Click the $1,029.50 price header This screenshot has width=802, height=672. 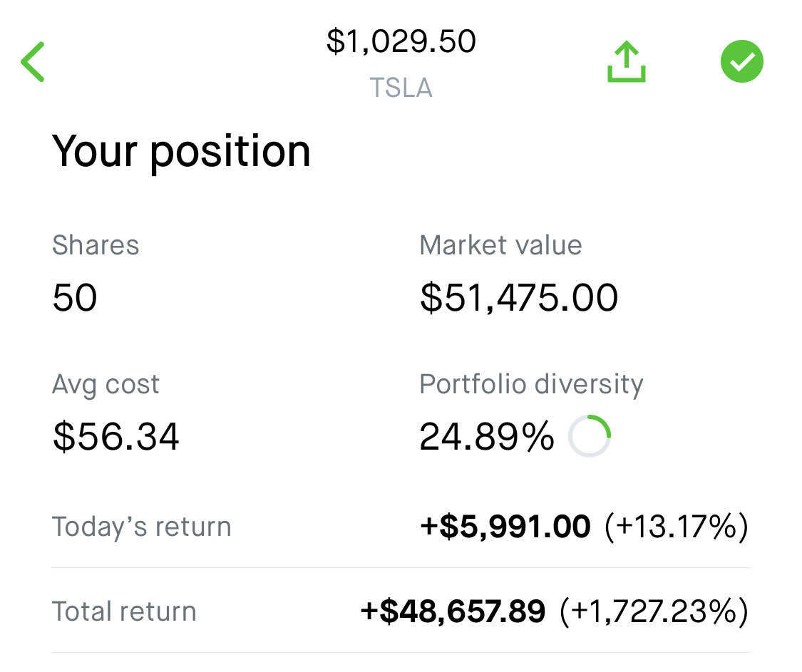coord(401,41)
